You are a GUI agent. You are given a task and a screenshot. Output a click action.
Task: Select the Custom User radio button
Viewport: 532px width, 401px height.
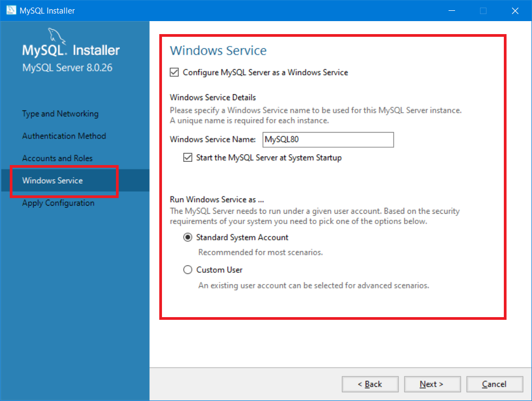point(187,270)
